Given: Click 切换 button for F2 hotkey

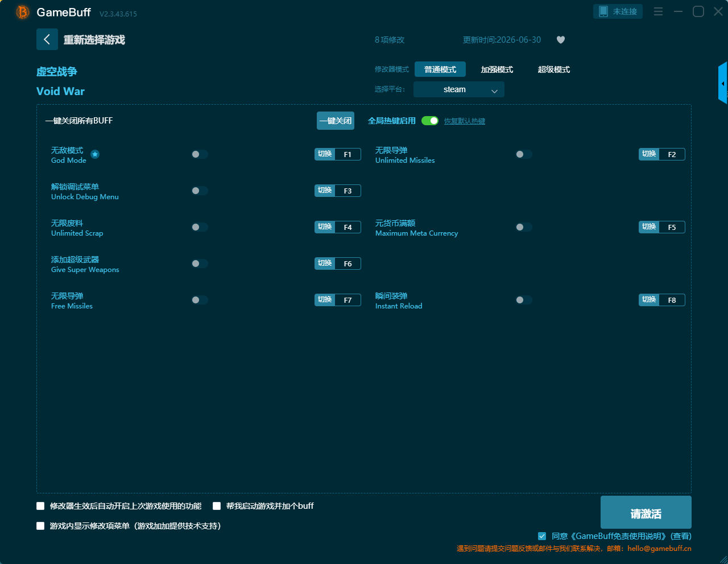Looking at the screenshot, I should click(649, 154).
